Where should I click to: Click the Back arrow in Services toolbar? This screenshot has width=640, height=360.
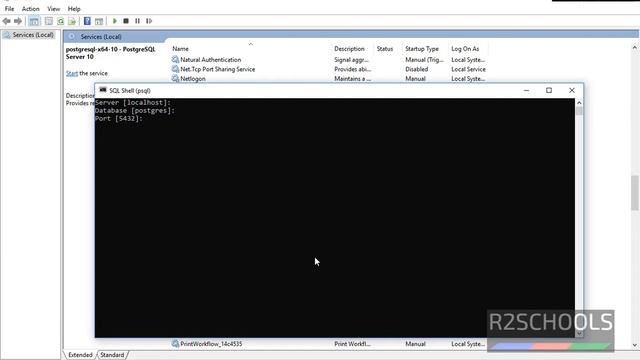pyautogui.click(x=7, y=21)
